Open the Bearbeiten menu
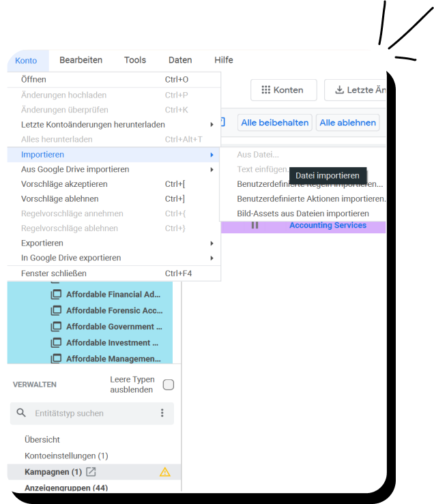 pyautogui.click(x=81, y=60)
